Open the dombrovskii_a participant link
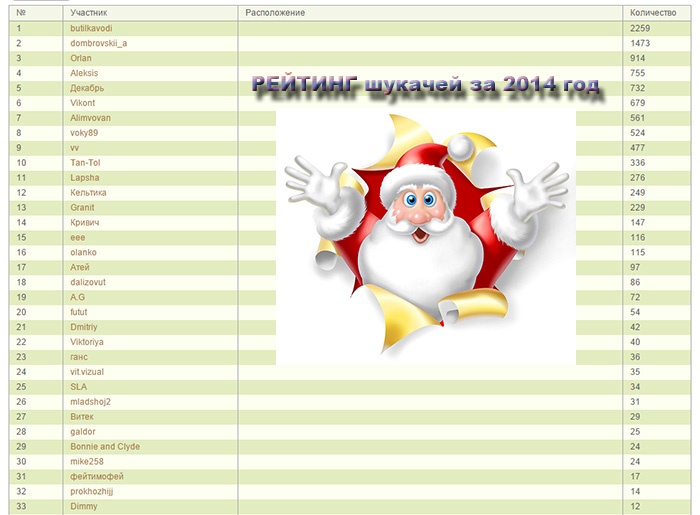Screen dimensions: 700x515 [x=99, y=43]
